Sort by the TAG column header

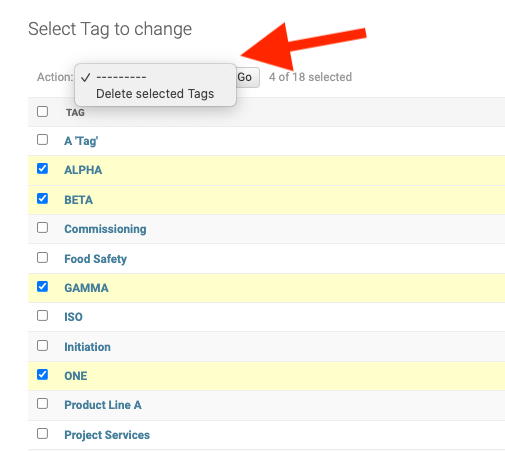click(x=75, y=113)
